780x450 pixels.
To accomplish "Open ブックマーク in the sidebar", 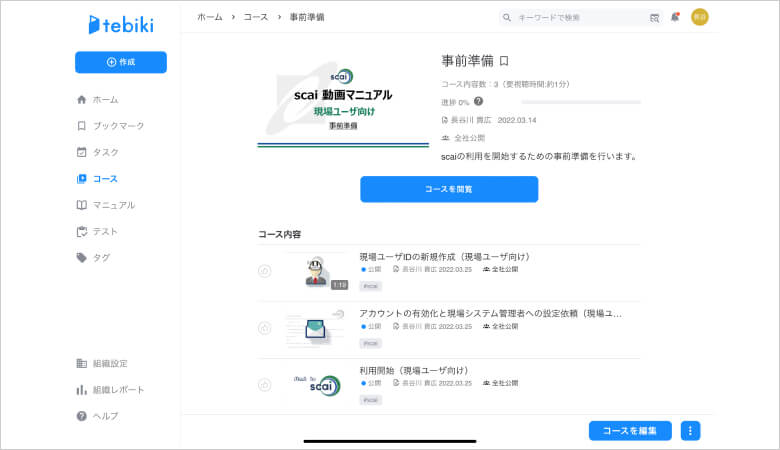I will [110, 126].
